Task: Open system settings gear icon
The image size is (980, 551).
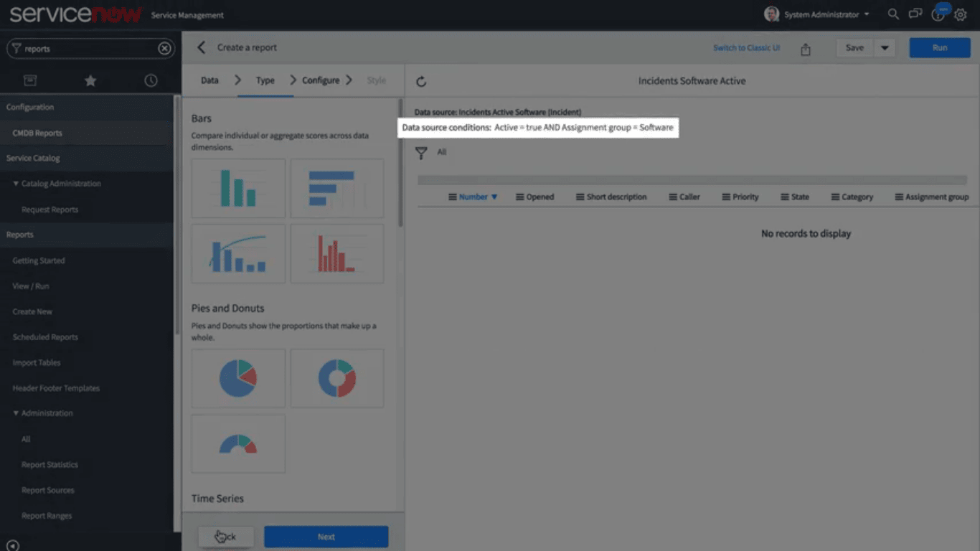Action: coord(961,14)
